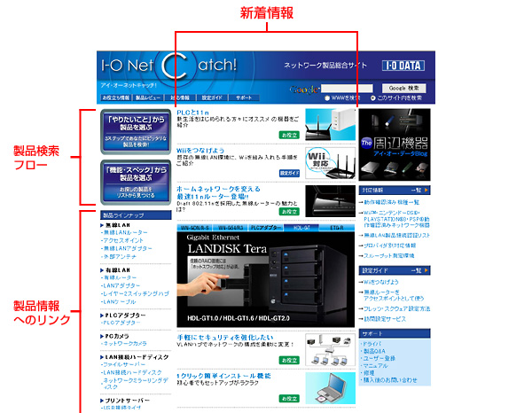Click the Google logo beside search box
This screenshot has height=413, width=532.
pos(304,90)
